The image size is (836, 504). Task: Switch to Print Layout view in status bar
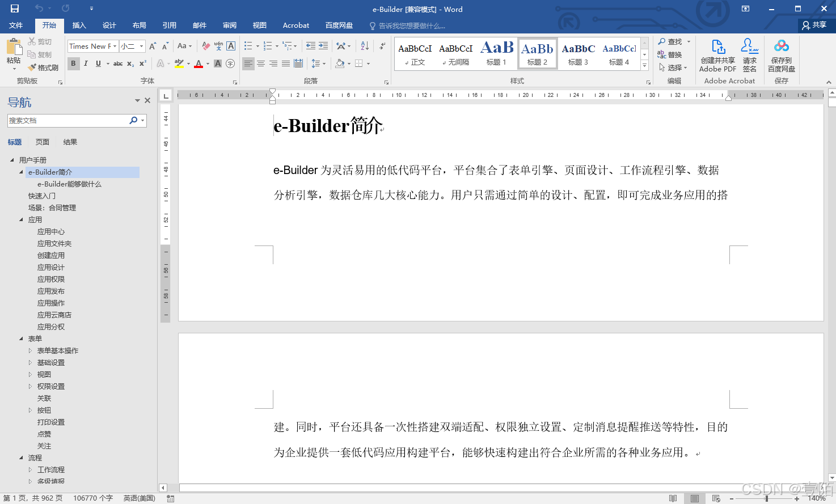tap(695, 498)
